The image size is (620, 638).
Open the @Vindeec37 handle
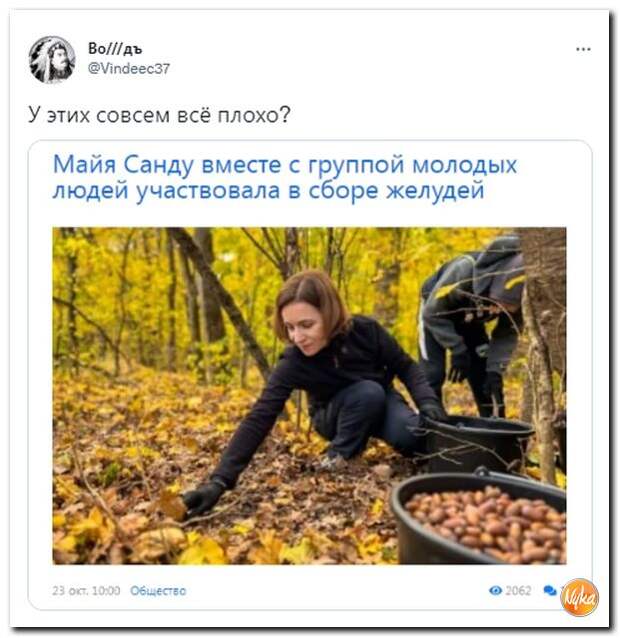click(129, 68)
